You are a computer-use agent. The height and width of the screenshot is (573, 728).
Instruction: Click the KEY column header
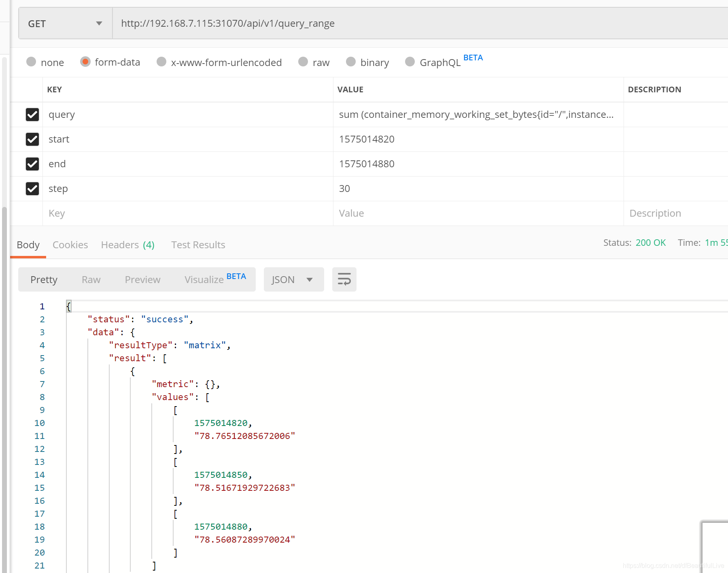pyautogui.click(x=55, y=89)
